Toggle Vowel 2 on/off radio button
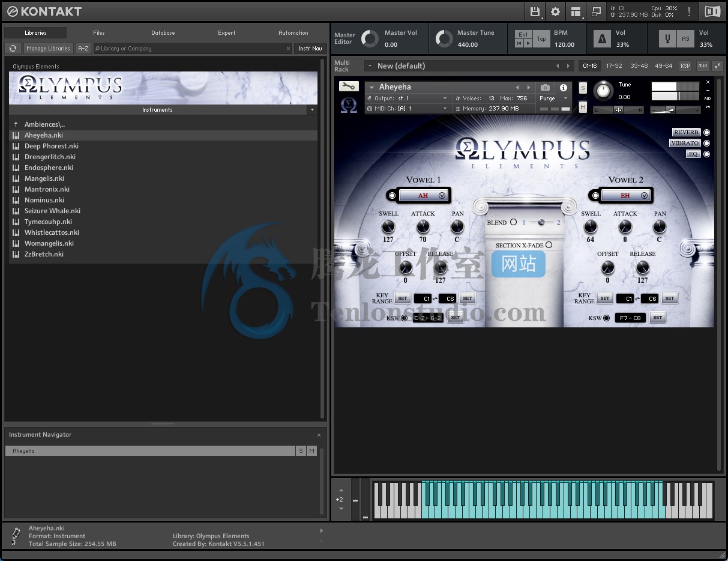The image size is (728, 561). (595, 195)
